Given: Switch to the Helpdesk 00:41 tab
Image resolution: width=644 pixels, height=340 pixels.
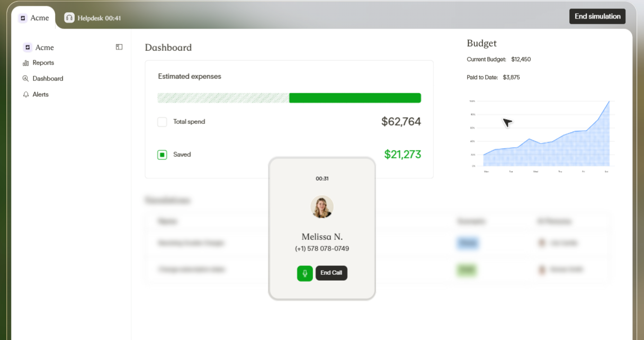Looking at the screenshot, I should 93,18.
